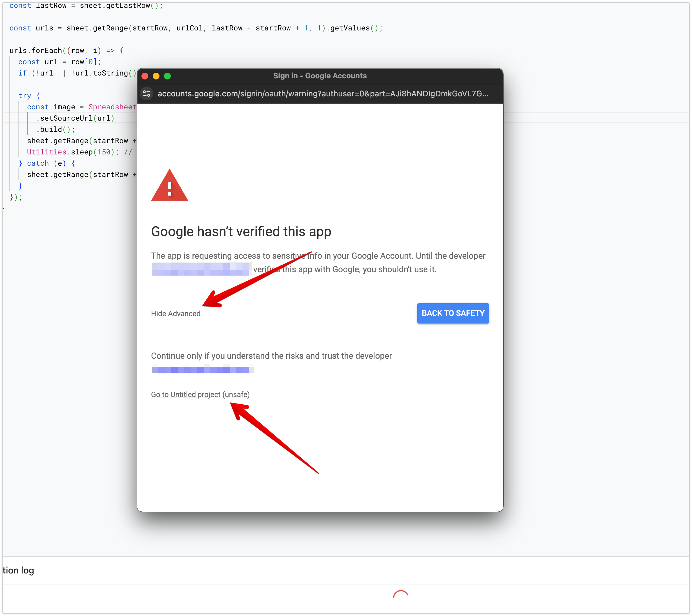Viewport: 692px width, 616px height.
Task: Click the accounts.google.com URL in address bar
Action: click(x=323, y=94)
